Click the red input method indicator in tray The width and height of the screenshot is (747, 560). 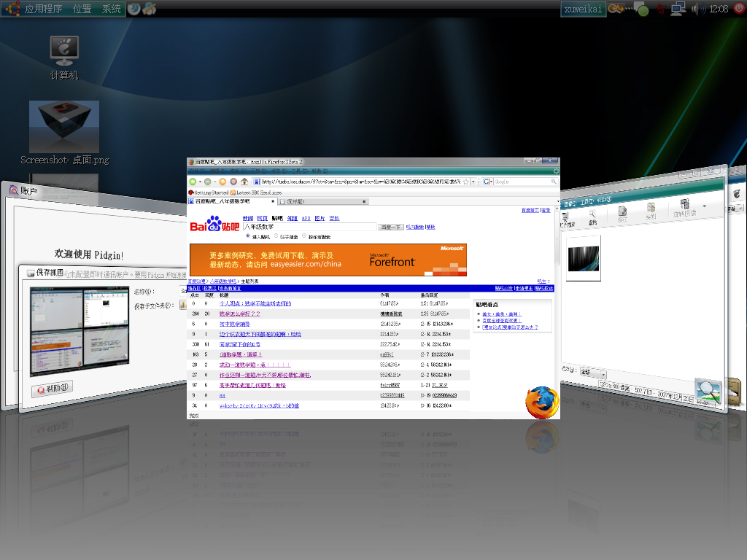click(x=660, y=9)
